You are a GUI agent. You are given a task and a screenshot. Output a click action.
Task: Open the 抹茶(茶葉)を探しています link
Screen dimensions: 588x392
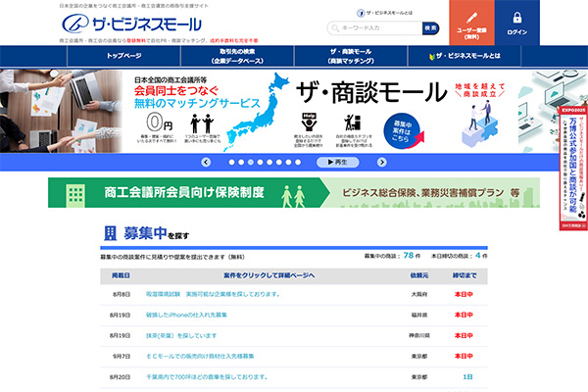tap(181, 335)
